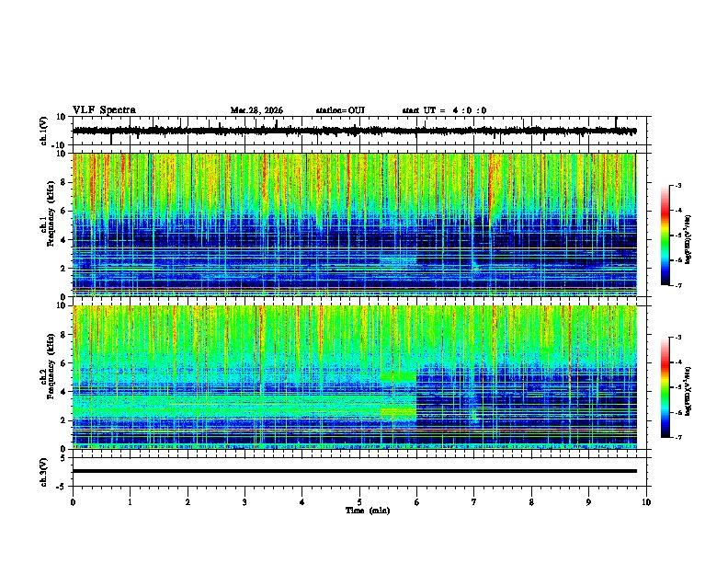Click the ch.2 spectrogram color bar
This screenshot has width=728, height=563.
click(x=665, y=387)
